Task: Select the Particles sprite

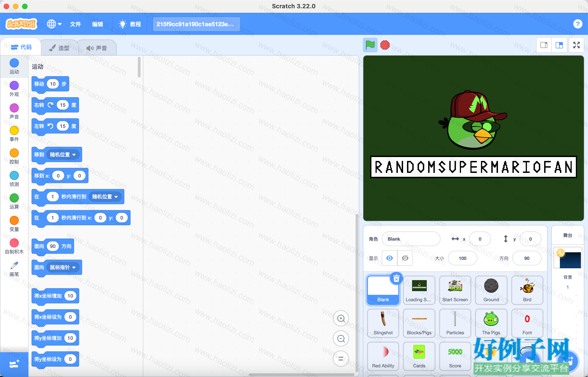Action: pos(455,323)
